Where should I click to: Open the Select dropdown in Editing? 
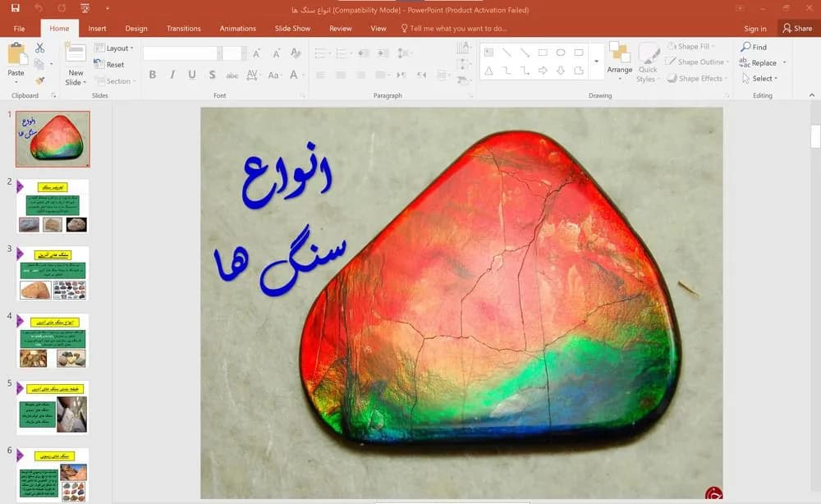tap(759, 79)
